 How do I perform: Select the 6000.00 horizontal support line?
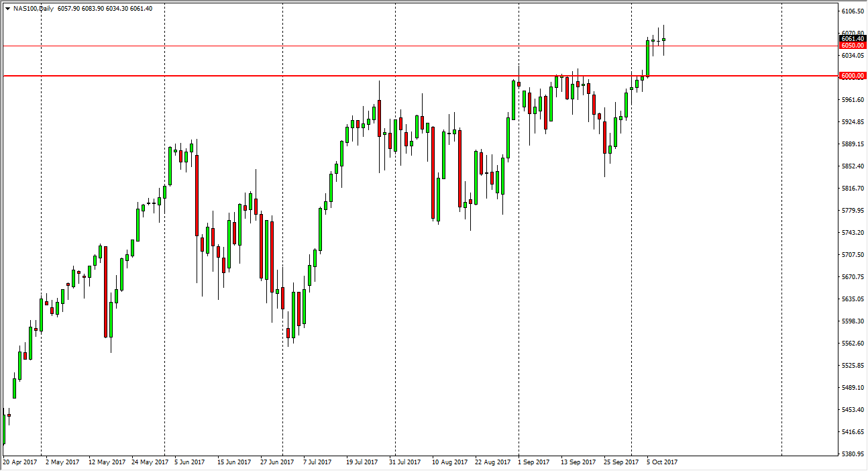point(402,76)
